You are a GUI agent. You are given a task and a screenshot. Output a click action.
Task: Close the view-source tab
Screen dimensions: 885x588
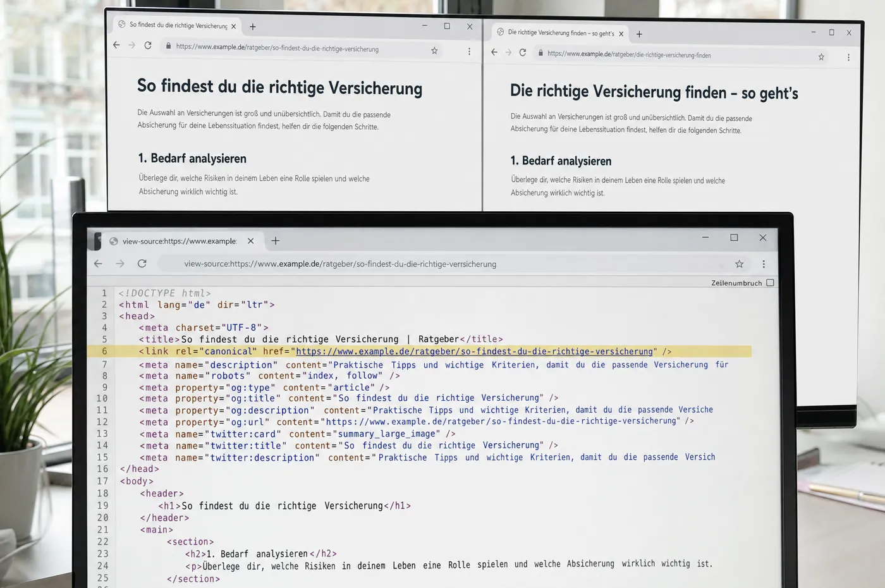click(x=251, y=241)
